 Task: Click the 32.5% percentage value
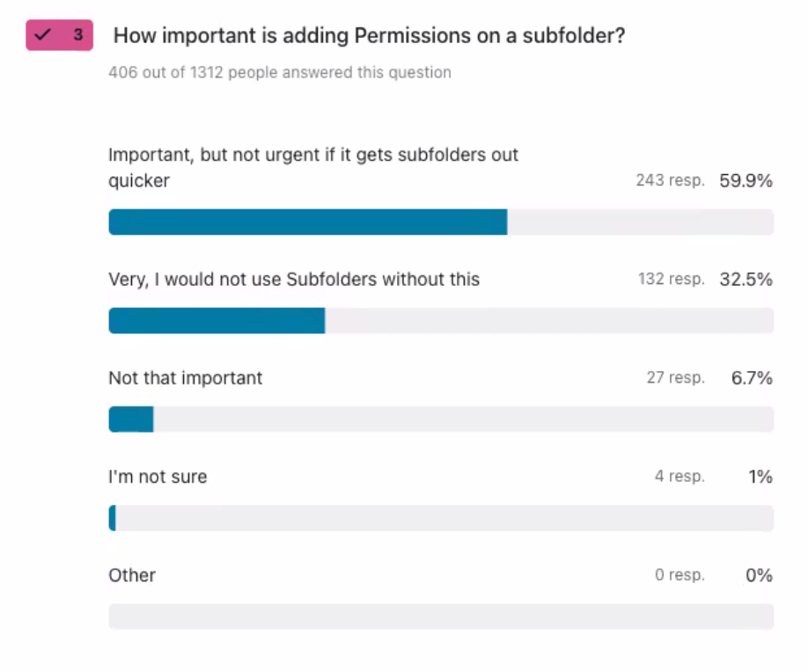746,279
